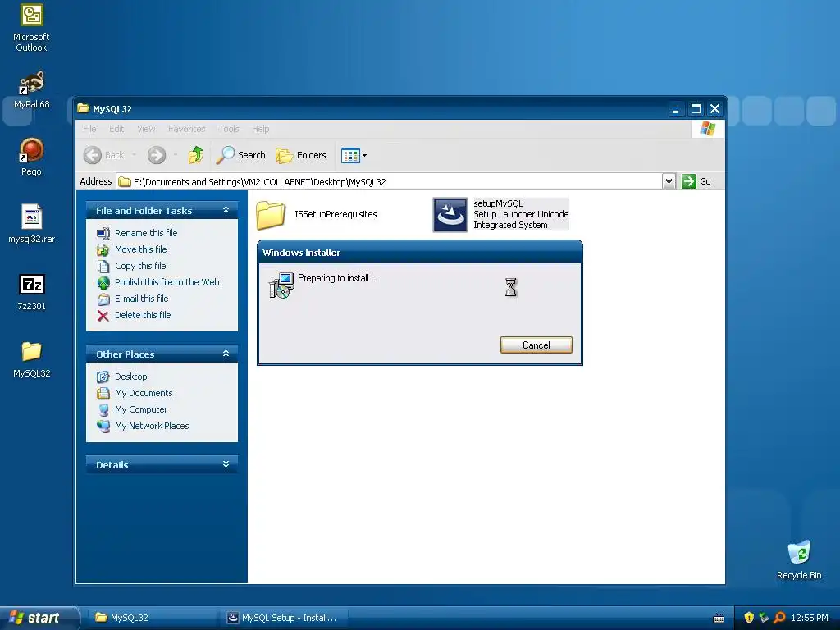Click Copy this file link

pos(140,266)
